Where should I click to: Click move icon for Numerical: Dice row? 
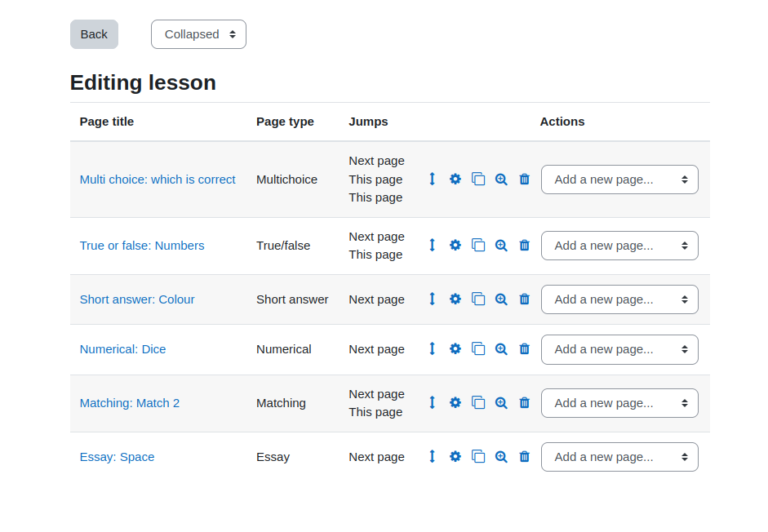[432, 348]
